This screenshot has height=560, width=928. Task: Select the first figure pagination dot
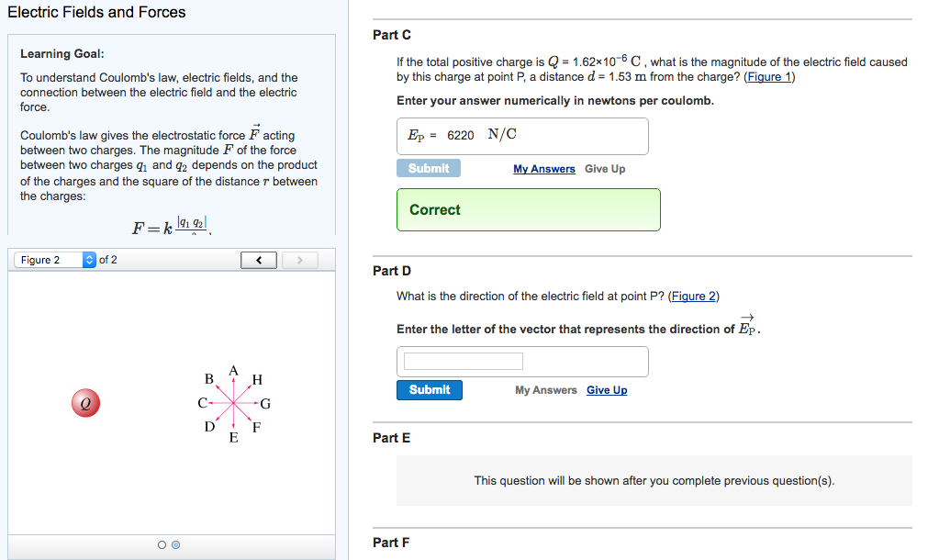coord(162,544)
